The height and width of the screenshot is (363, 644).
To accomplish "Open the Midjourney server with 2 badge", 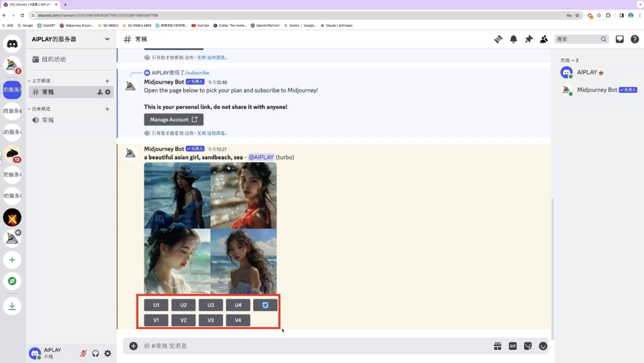I will 12,65.
